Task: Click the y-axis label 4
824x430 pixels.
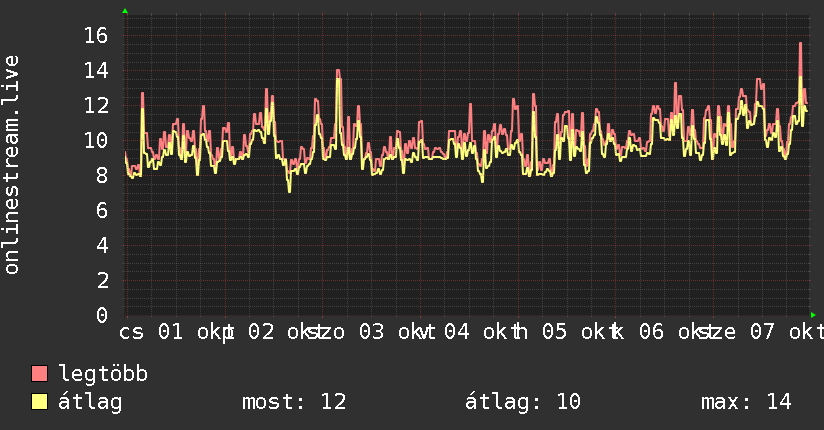Action: coord(102,245)
